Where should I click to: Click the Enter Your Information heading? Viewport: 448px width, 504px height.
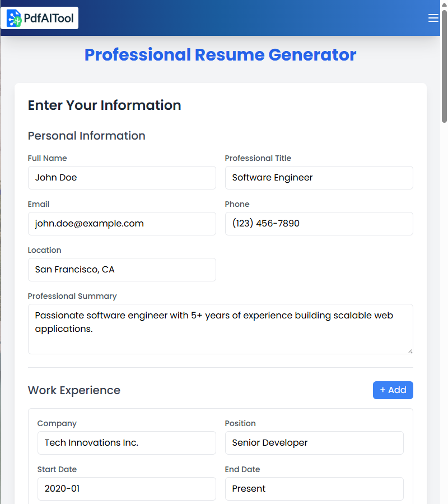point(104,105)
